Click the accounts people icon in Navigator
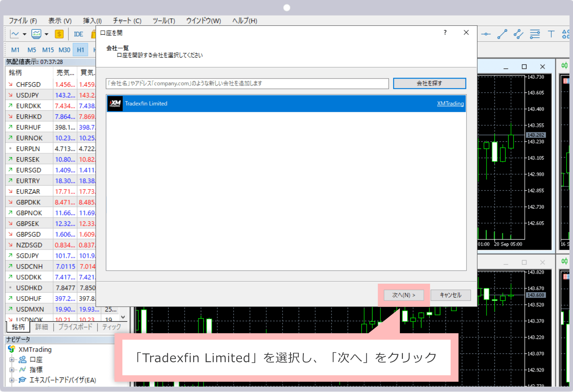Image resolution: width=573 pixels, height=392 pixels. pos(23,359)
